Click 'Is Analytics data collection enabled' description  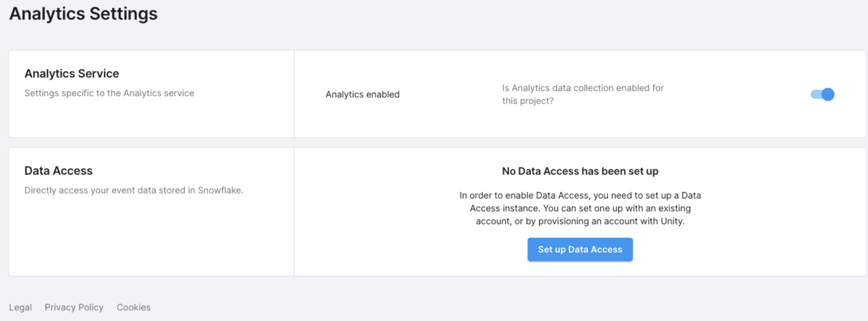583,88
